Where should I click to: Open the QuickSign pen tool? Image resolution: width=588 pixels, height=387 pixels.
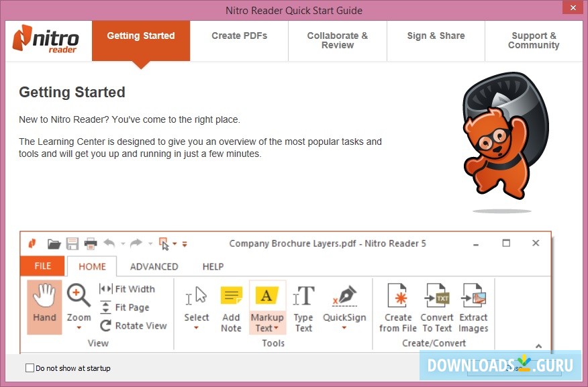344,295
